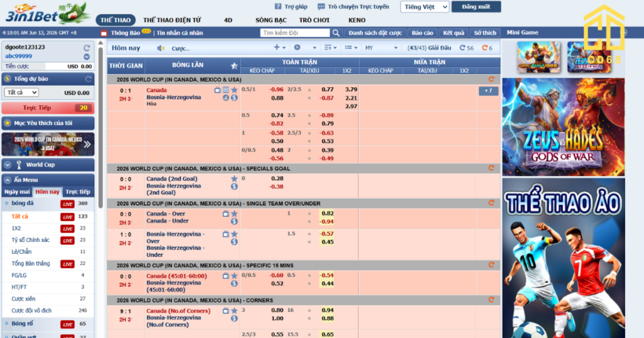Open the Tiếng Việt language dropdown

pos(425,7)
